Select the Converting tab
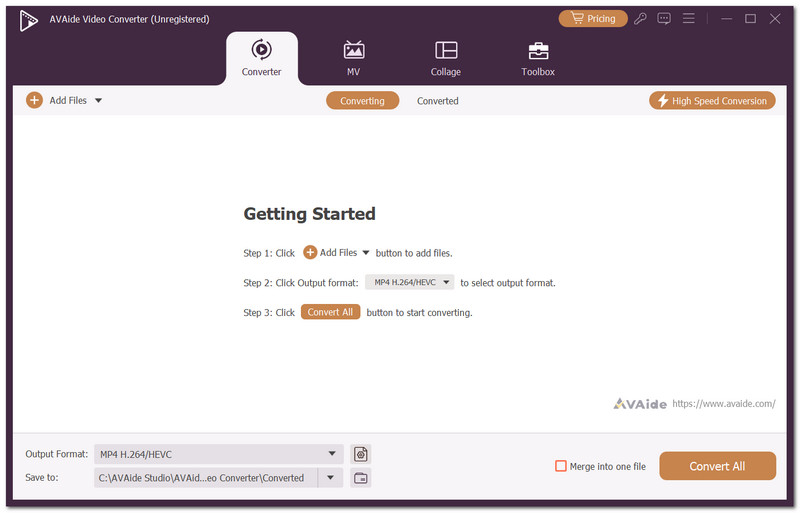The image size is (800, 513). [362, 101]
